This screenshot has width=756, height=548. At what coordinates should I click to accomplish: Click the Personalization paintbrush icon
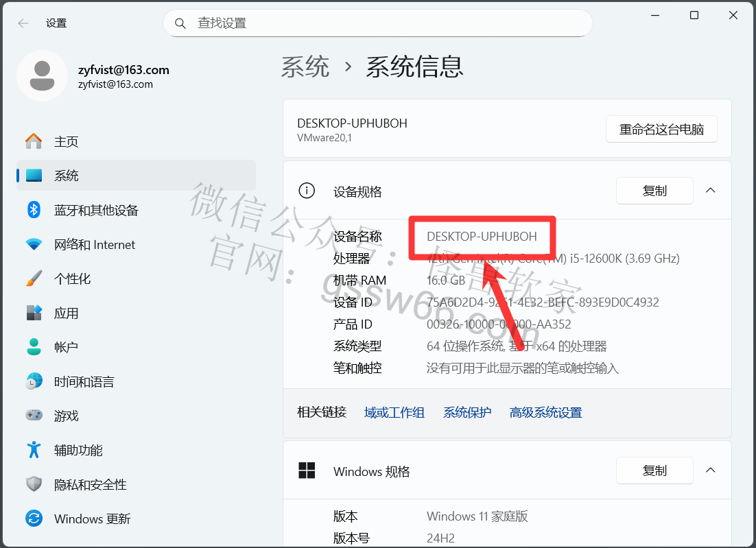point(34,278)
